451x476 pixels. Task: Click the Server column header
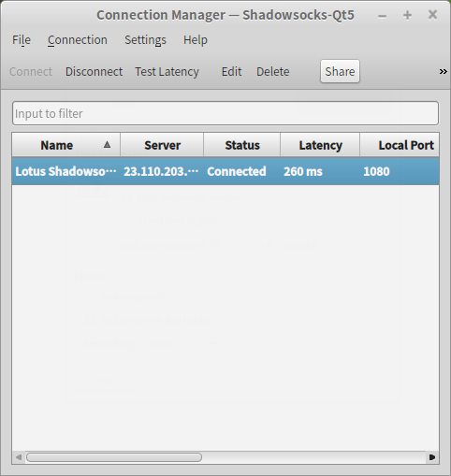(162, 145)
